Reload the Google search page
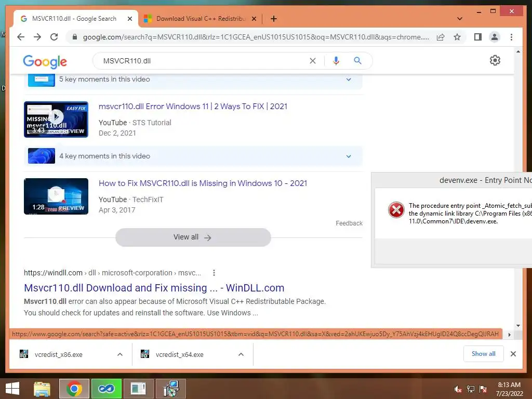The height and width of the screenshot is (399, 532). tap(54, 37)
